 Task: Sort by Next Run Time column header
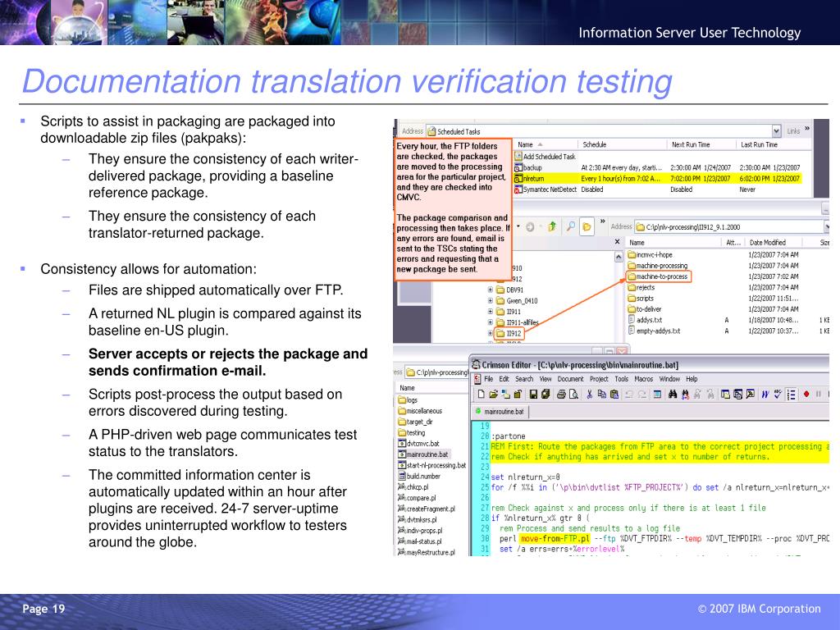click(x=701, y=144)
